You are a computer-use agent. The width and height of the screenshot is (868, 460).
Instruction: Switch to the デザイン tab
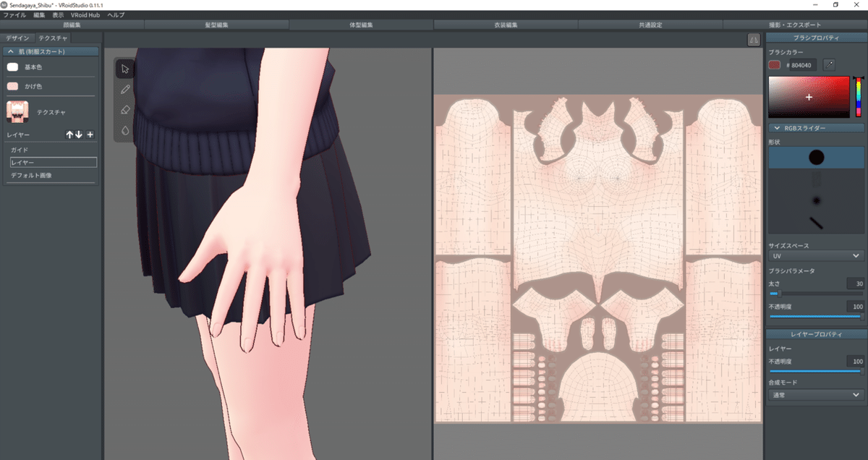pos(17,38)
